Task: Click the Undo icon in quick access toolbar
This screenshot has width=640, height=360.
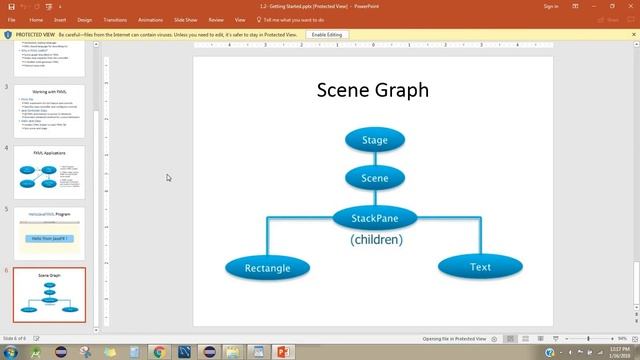Action: 23,7
